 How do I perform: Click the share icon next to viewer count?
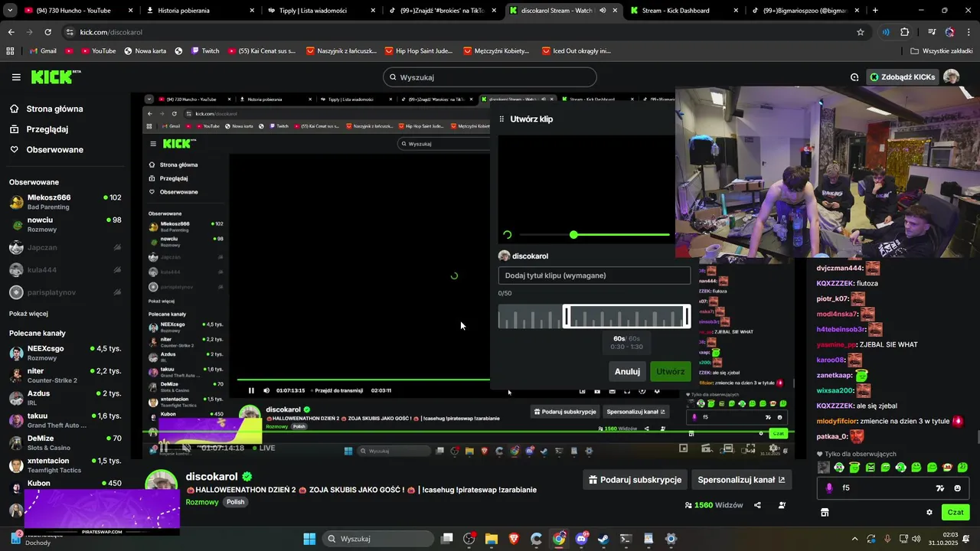click(x=757, y=505)
